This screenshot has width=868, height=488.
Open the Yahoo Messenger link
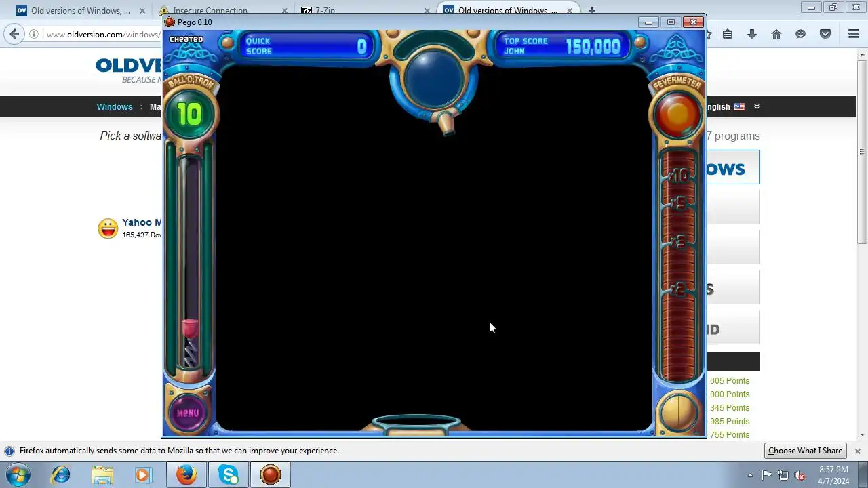point(141,222)
